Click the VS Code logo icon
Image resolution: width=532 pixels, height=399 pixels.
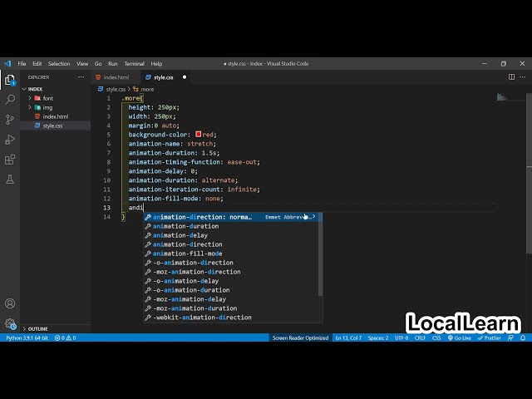pyautogui.click(x=7, y=63)
